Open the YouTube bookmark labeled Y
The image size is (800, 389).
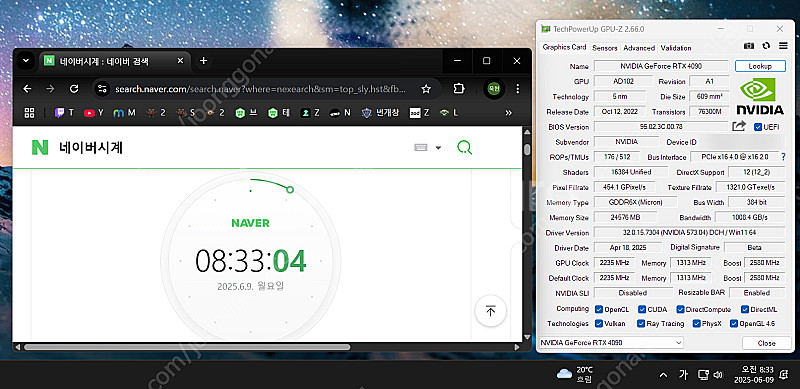click(93, 113)
